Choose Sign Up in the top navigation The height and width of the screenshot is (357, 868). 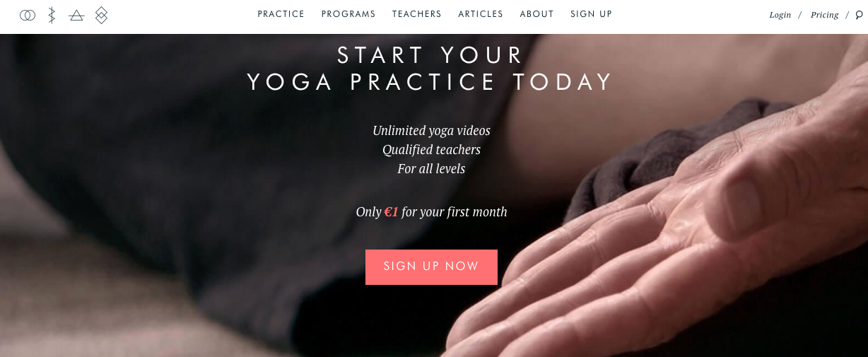[x=592, y=14]
